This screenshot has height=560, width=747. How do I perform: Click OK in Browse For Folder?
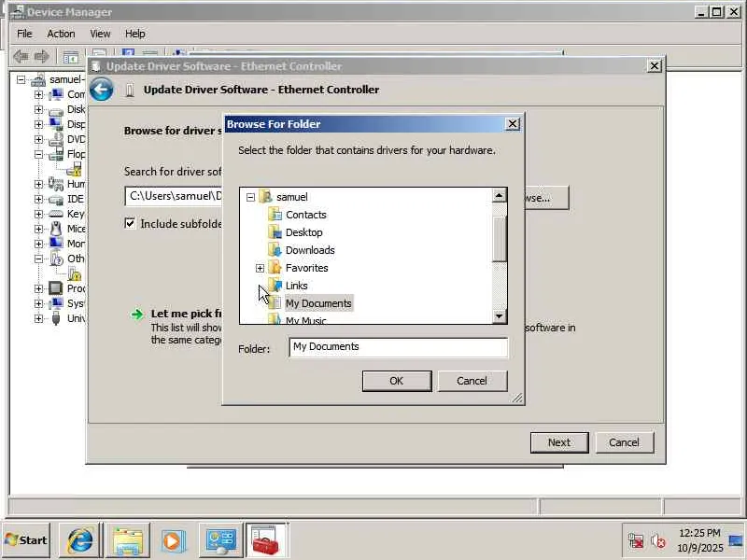click(396, 381)
